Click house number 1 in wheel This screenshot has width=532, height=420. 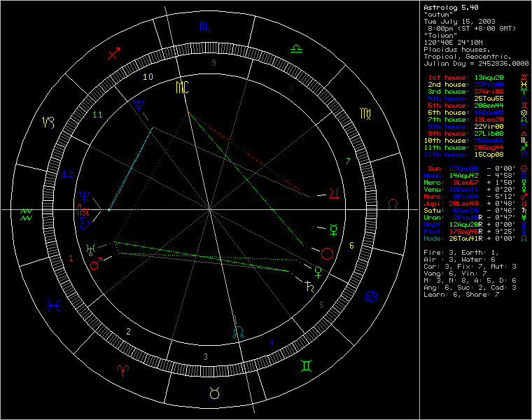[71, 258]
